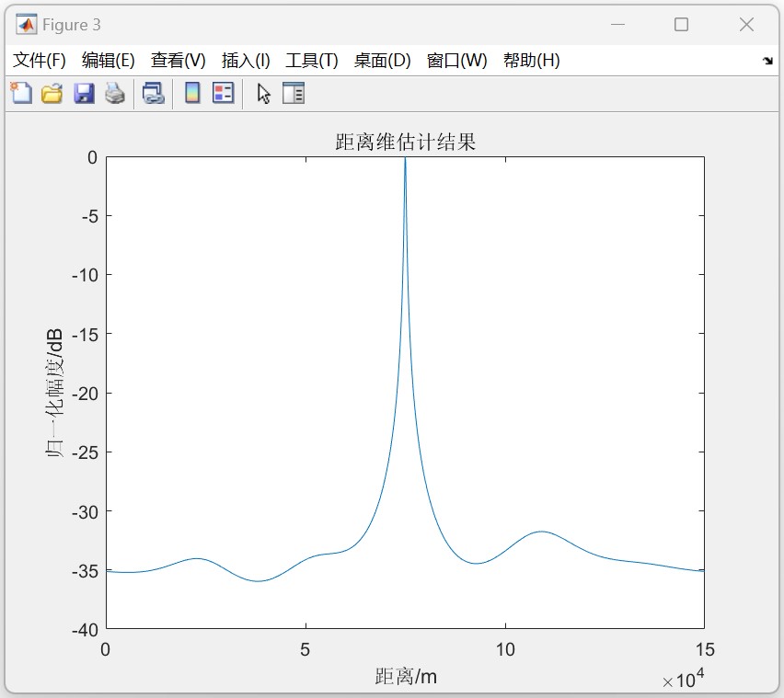
Task: Open the 桌面(D) menu
Action: coord(382,61)
